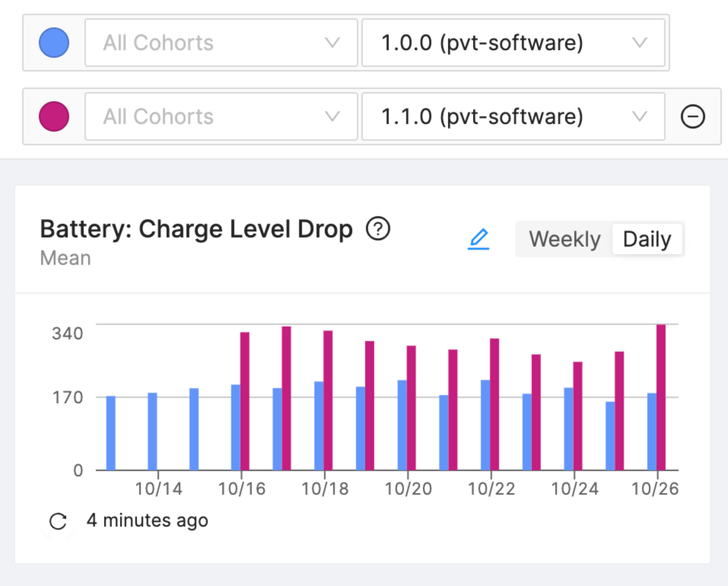Click the blue series color circle
Image resolution: width=728 pixels, height=586 pixels.
54,43
